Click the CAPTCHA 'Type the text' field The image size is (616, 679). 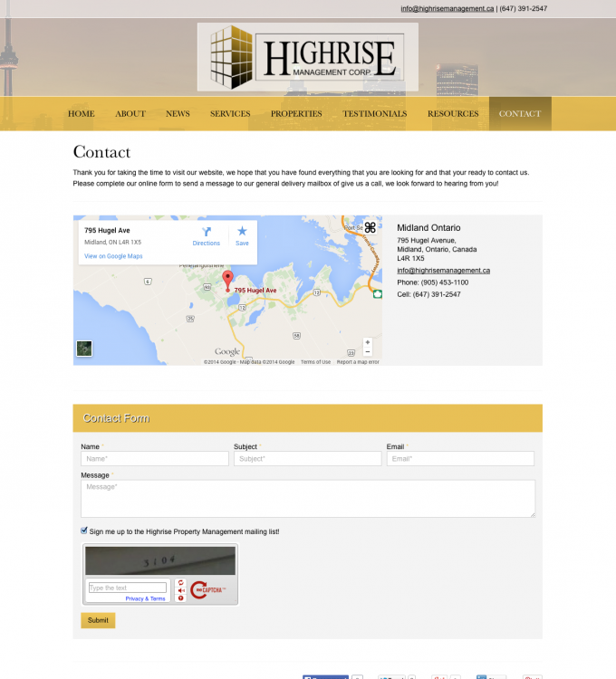click(x=127, y=588)
